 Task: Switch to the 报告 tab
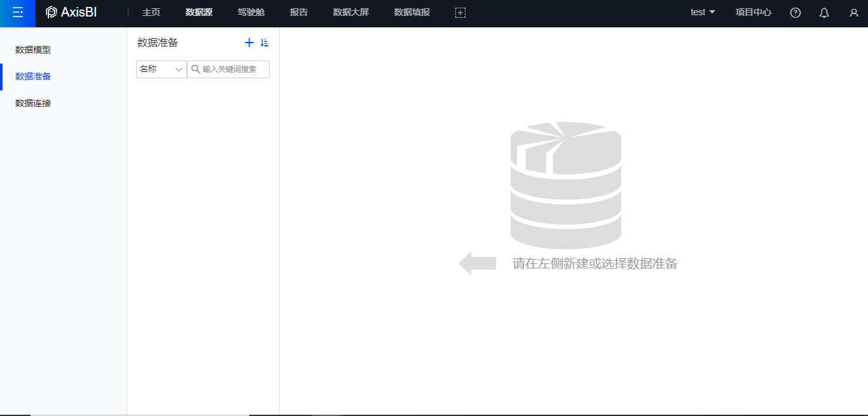tap(299, 13)
